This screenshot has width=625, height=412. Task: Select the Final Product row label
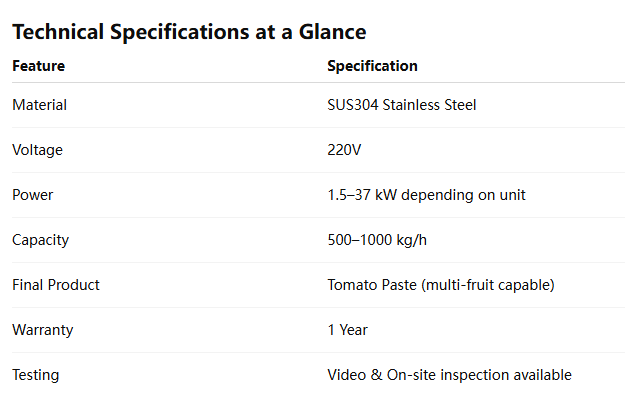[56, 285]
